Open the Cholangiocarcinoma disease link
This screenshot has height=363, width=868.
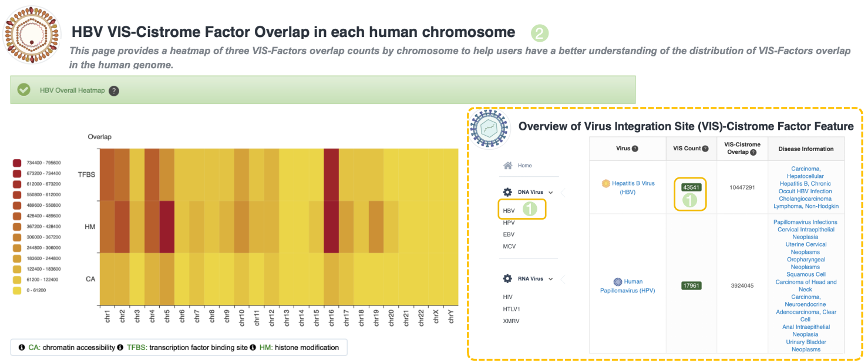click(x=805, y=199)
